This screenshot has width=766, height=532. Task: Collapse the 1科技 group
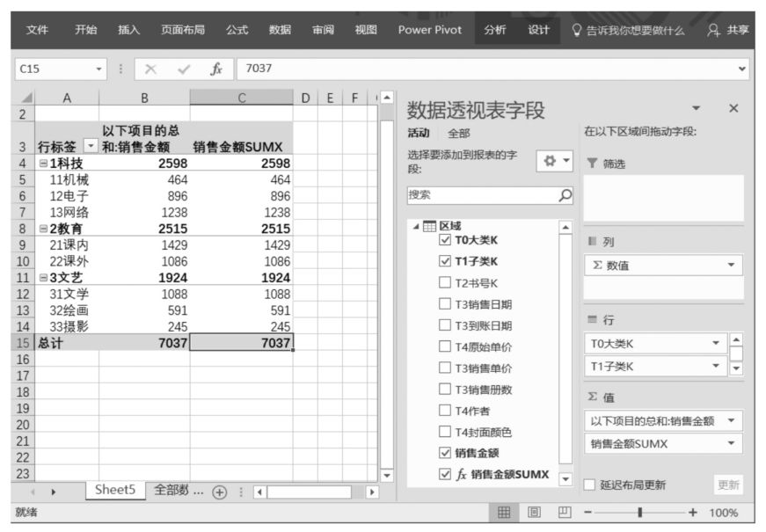[43, 164]
